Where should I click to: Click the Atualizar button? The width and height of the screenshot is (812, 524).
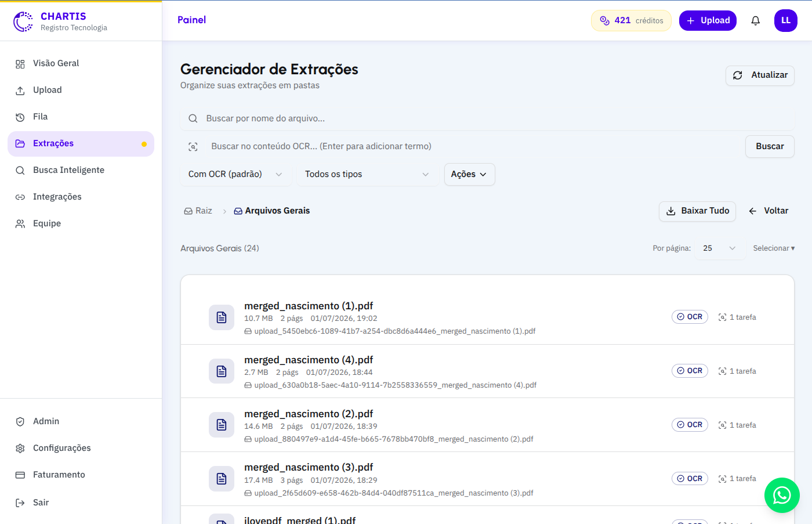pos(760,75)
